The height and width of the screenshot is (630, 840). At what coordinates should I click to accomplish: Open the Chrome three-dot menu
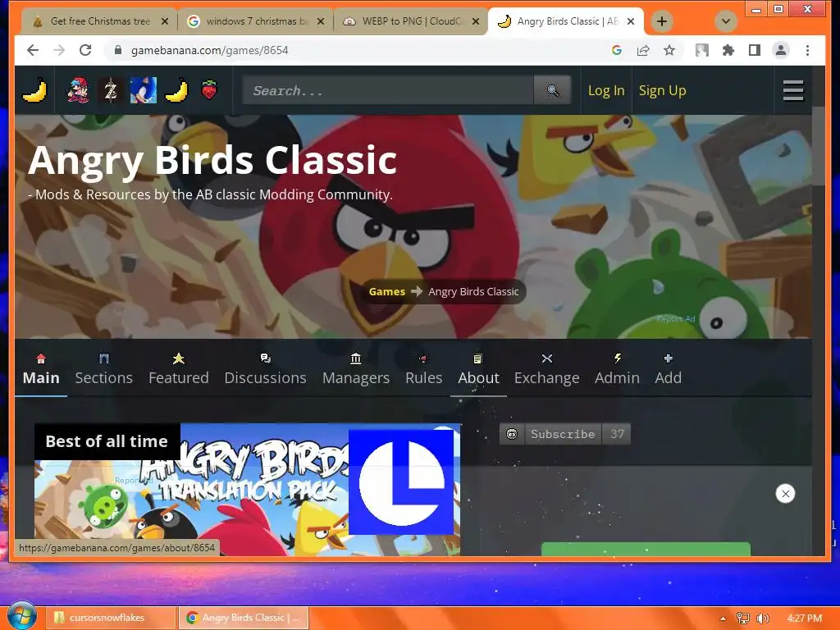point(807,50)
